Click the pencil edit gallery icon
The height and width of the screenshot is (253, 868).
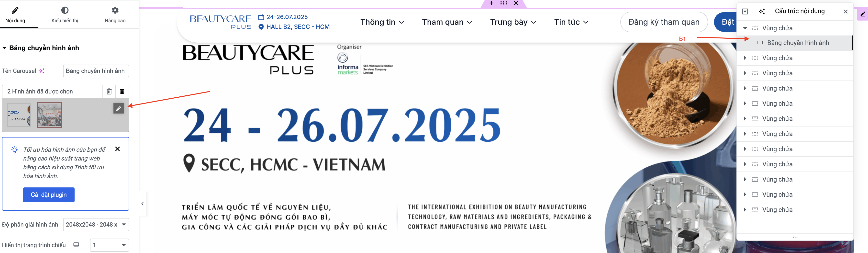click(x=119, y=109)
